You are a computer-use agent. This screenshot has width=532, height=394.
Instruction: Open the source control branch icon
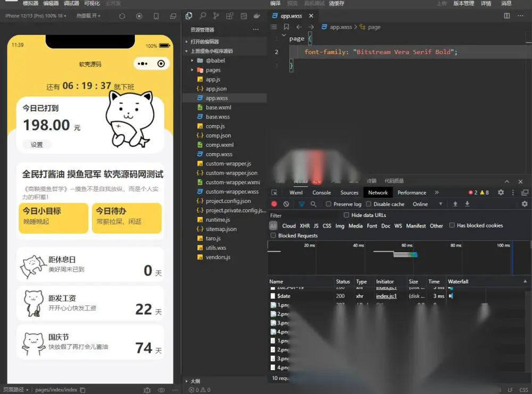(x=216, y=15)
